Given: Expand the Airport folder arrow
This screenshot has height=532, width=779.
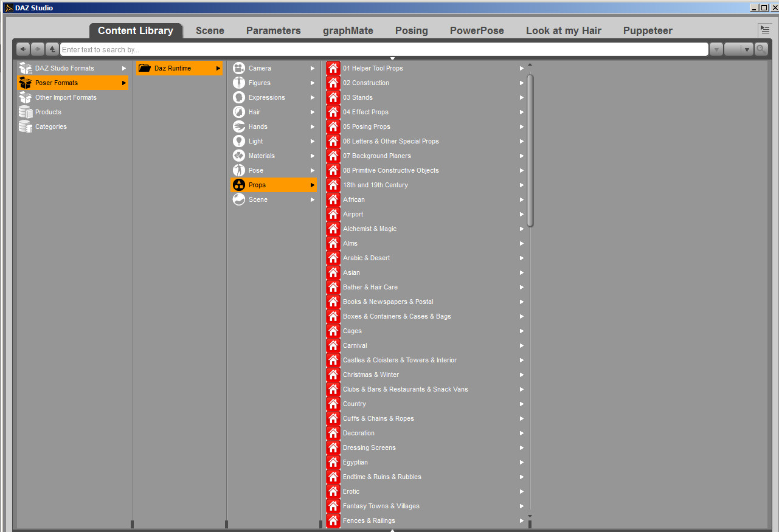Looking at the screenshot, I should pos(522,214).
